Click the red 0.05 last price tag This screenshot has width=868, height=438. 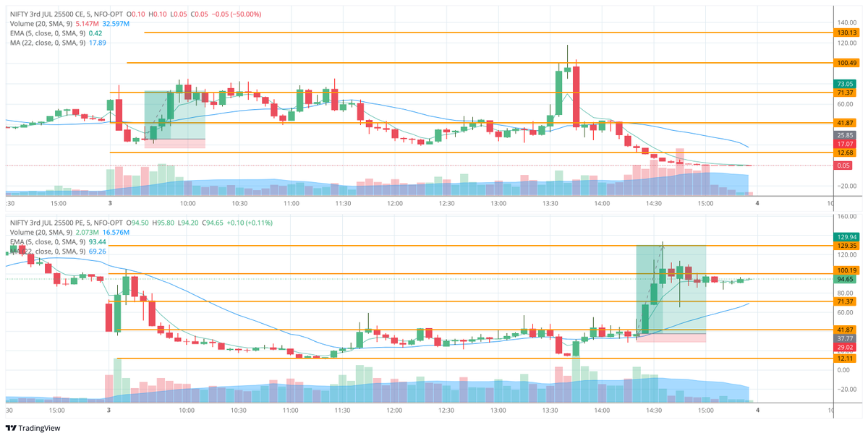coord(844,166)
